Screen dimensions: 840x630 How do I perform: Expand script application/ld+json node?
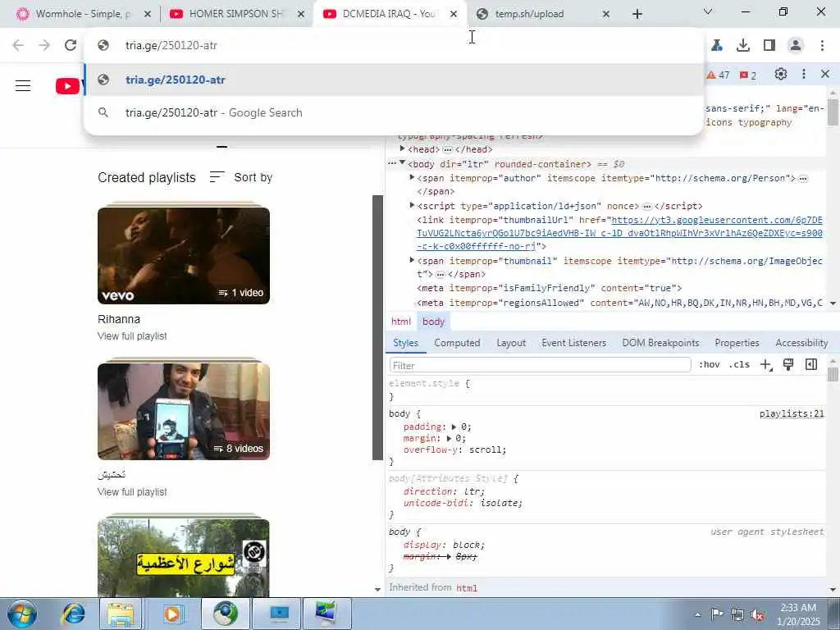pyautogui.click(x=412, y=205)
